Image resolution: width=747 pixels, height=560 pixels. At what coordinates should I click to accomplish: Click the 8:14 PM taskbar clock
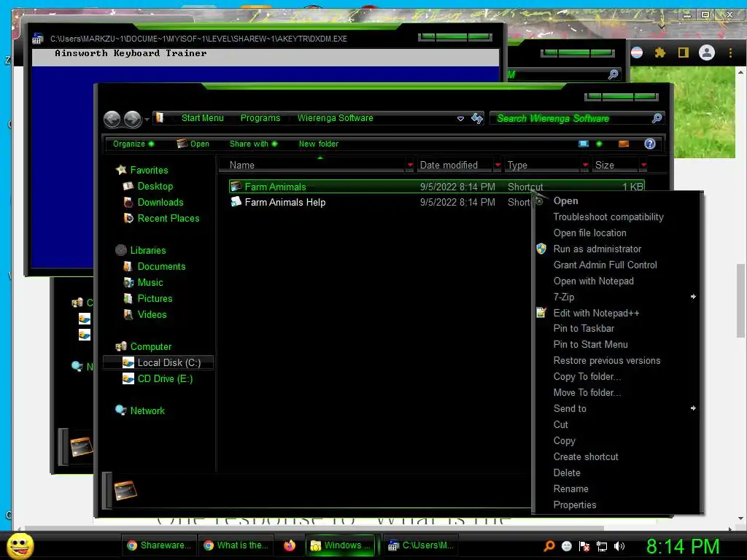[683, 546]
